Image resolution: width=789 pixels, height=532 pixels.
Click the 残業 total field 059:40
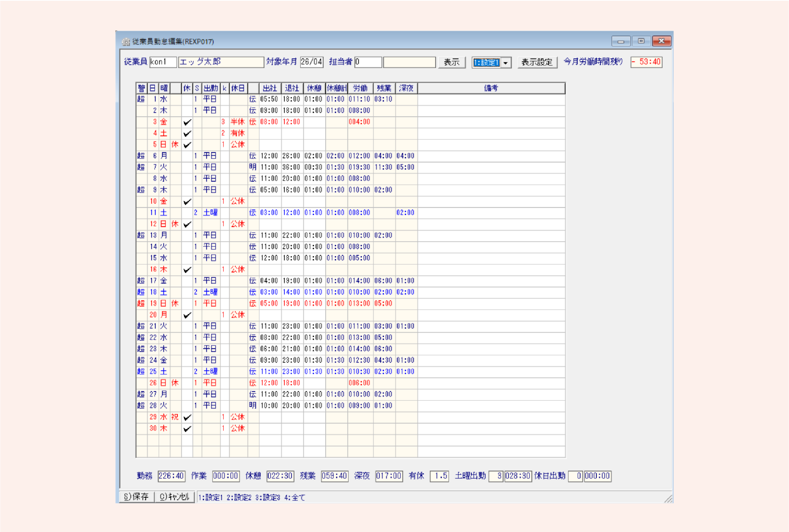pos(335,476)
